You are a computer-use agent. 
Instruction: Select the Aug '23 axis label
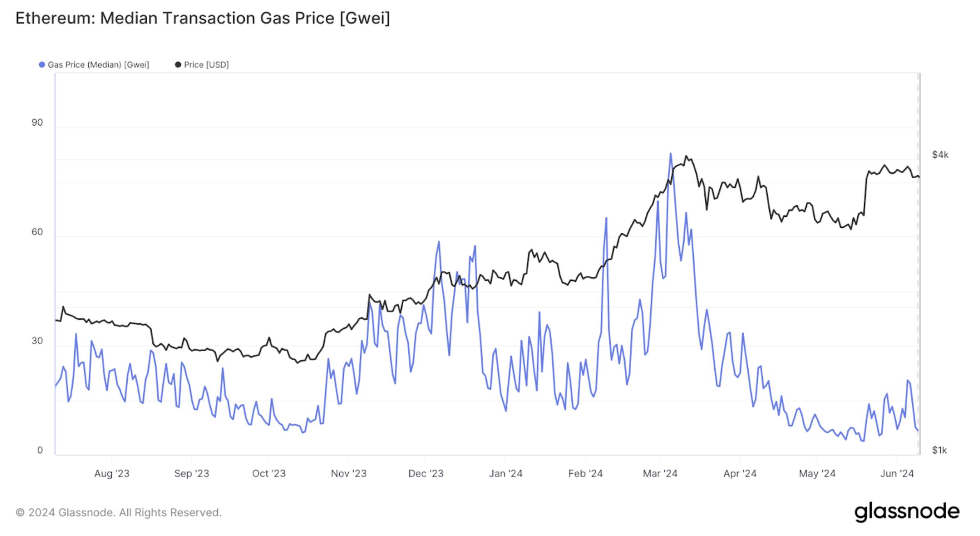[x=112, y=474]
